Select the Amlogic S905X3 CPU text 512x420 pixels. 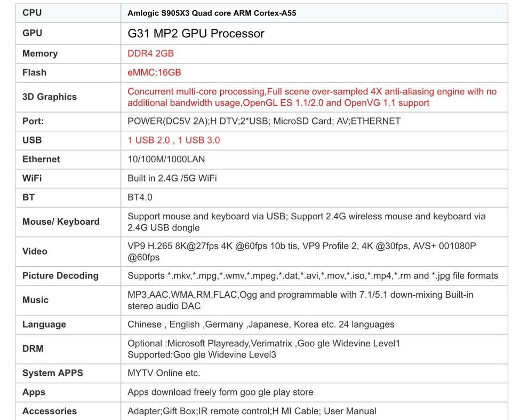tap(212, 13)
